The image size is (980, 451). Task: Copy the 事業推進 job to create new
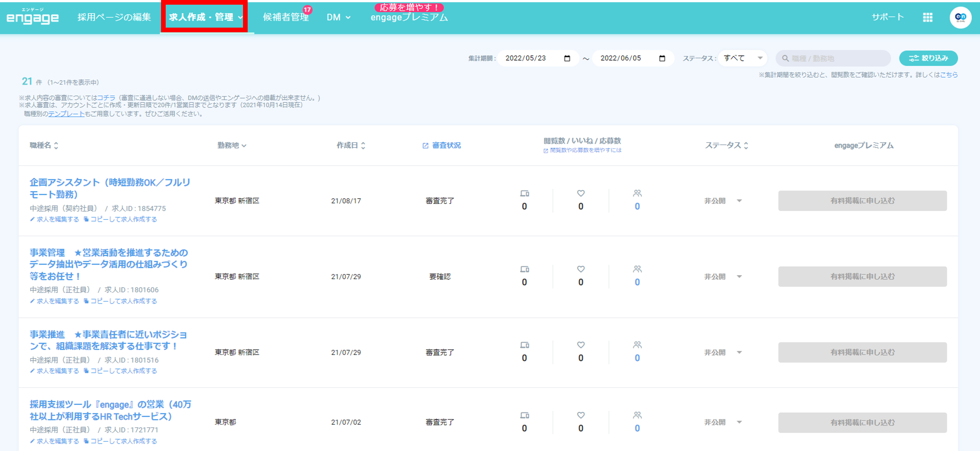(120, 371)
